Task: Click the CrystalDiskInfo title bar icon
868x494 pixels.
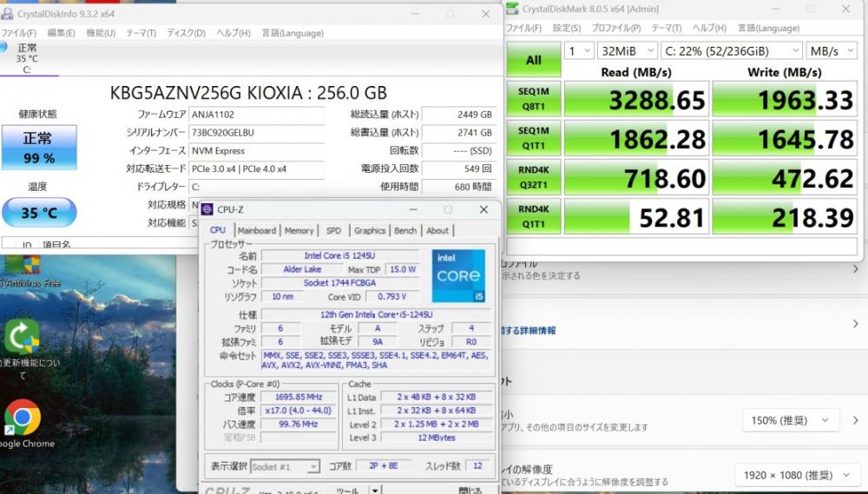Action: point(7,13)
